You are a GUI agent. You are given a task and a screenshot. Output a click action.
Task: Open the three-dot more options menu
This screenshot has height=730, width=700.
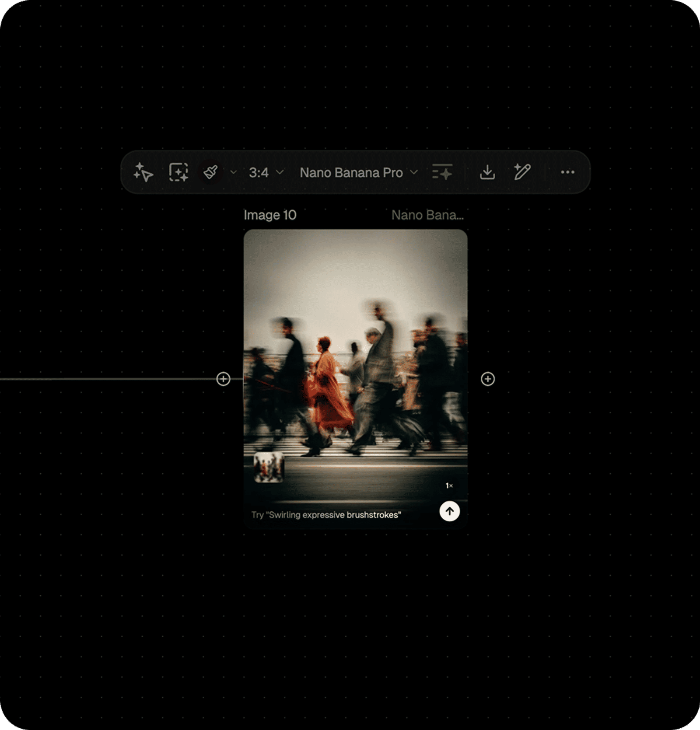coord(567,172)
